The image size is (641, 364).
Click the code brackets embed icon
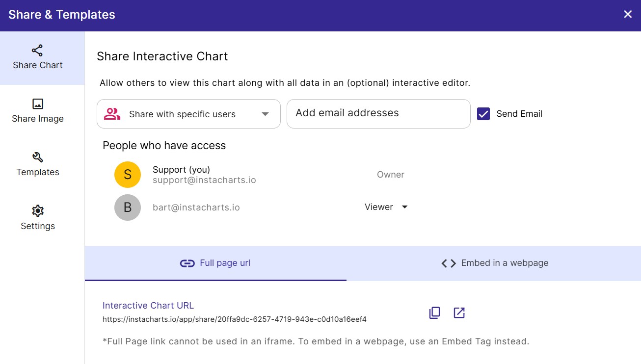[449, 263]
